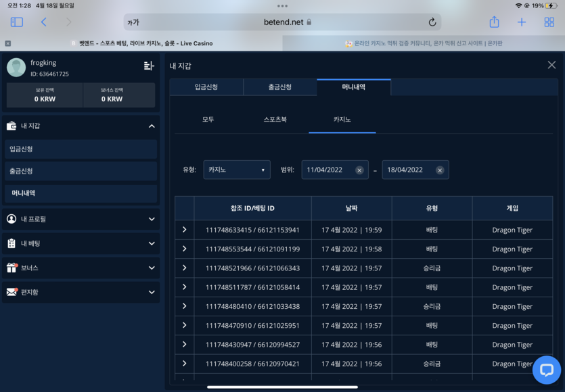This screenshot has width=565, height=392.
Task: Click the betend.net address bar
Action: pyautogui.click(x=283, y=22)
